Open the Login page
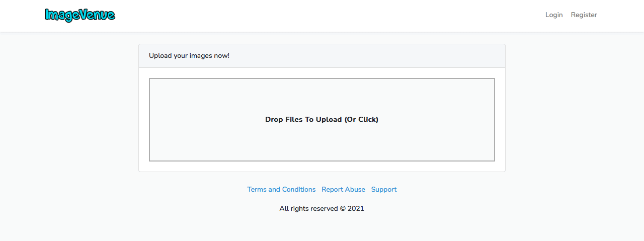This screenshot has height=241, width=644. [x=554, y=15]
